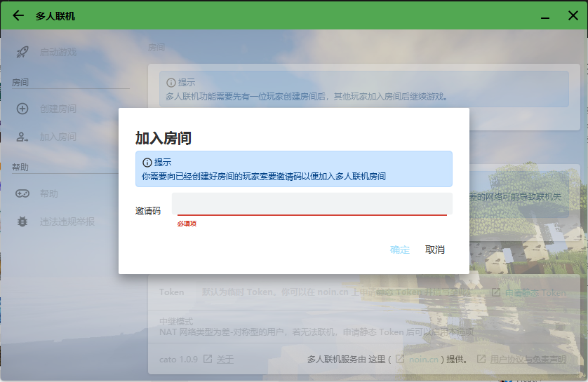Click inside the 邀请码 input field
Viewport: 588px width, 382px height.
point(312,204)
